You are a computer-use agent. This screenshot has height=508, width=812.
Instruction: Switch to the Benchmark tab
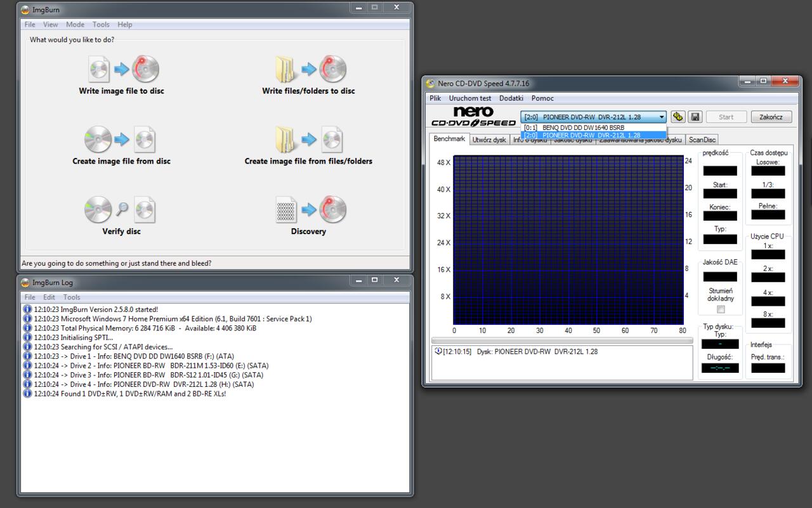pyautogui.click(x=449, y=139)
